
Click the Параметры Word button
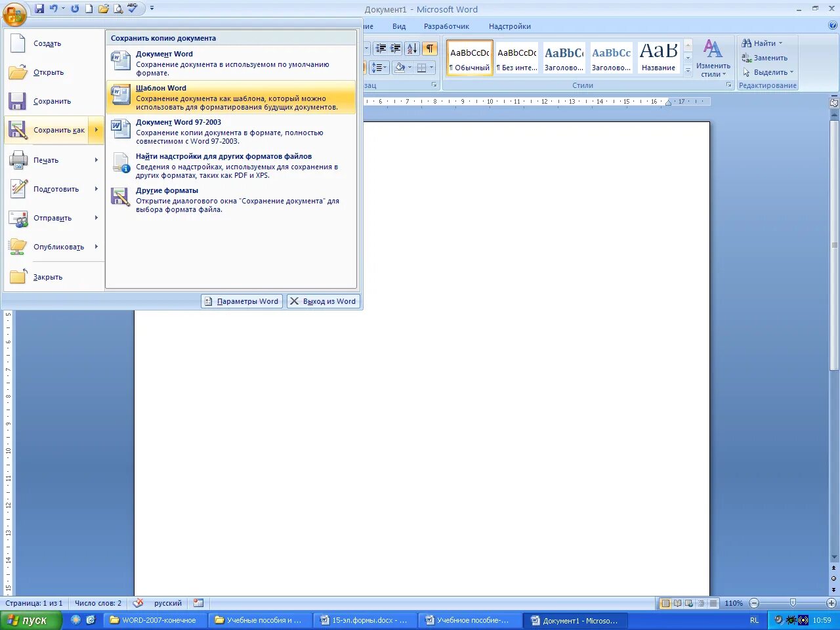coord(241,301)
